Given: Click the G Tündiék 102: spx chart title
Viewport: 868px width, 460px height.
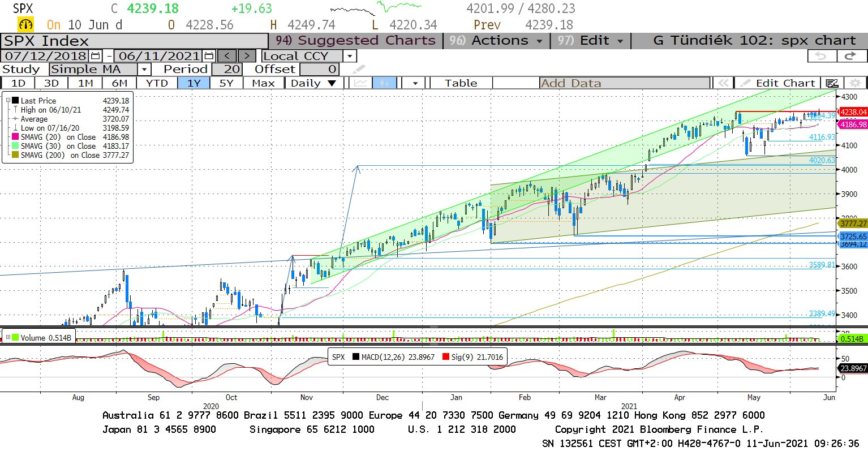Looking at the screenshot, I should (x=754, y=41).
